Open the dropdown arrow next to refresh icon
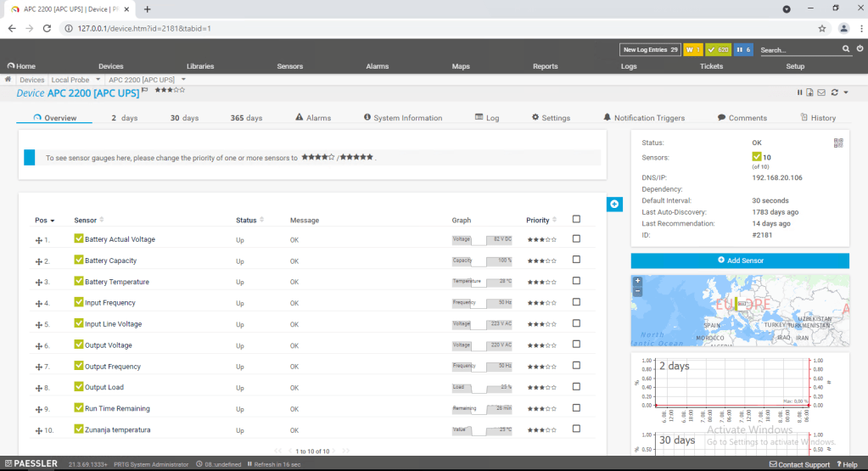Viewport: 868px width, 471px height. pyautogui.click(x=845, y=93)
